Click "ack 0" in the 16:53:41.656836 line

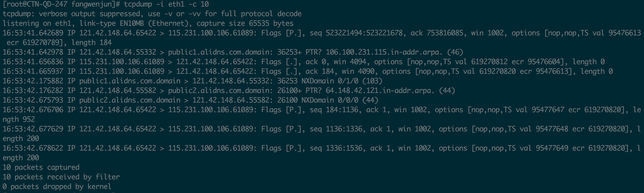coord(316,62)
